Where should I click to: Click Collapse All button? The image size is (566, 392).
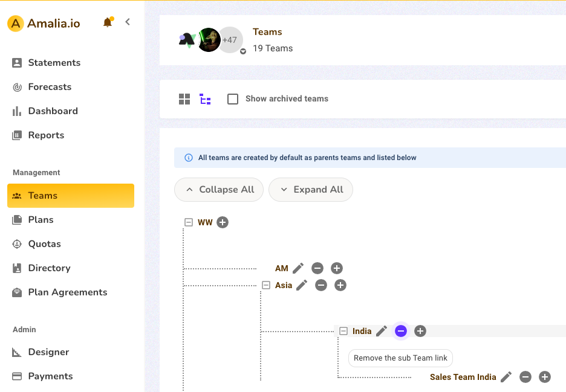(219, 190)
